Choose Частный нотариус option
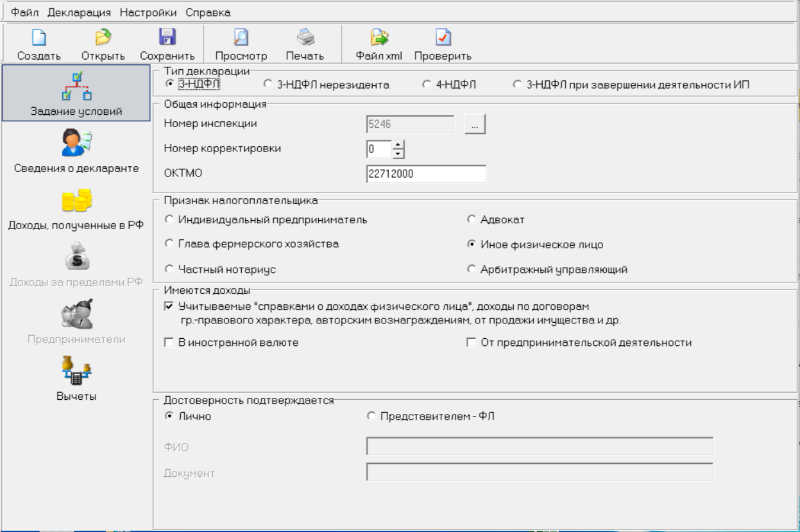Viewport: 800px width, 532px height. (169, 269)
